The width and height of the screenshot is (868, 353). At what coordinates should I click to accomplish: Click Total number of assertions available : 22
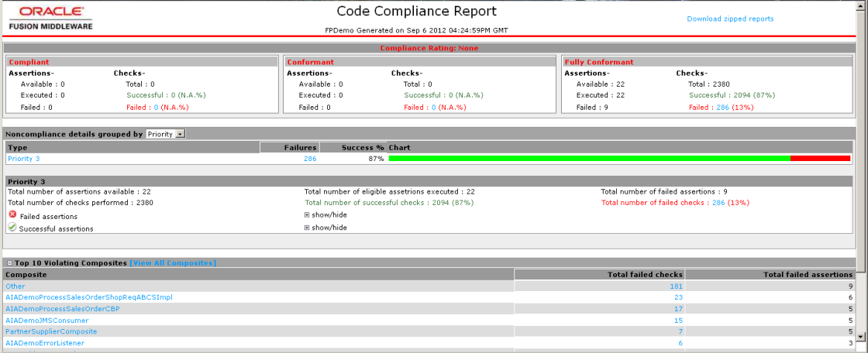(x=79, y=191)
